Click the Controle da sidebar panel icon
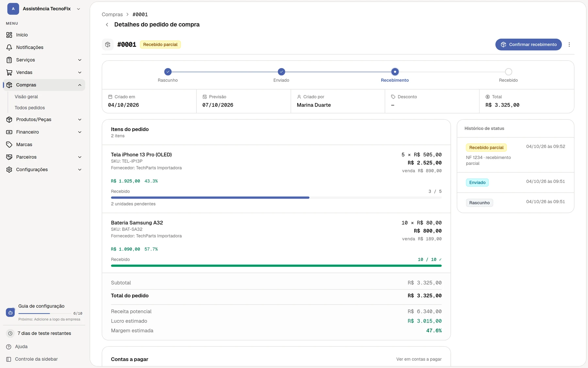 coord(9,359)
